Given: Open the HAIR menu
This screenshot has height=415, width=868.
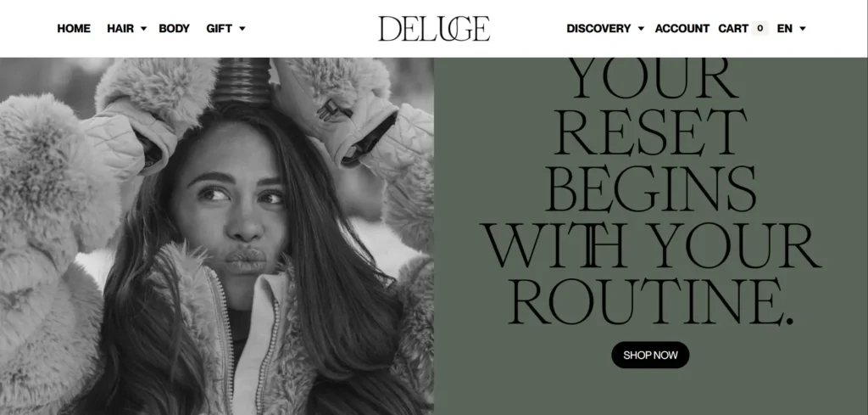Looking at the screenshot, I should pyautogui.click(x=120, y=28).
